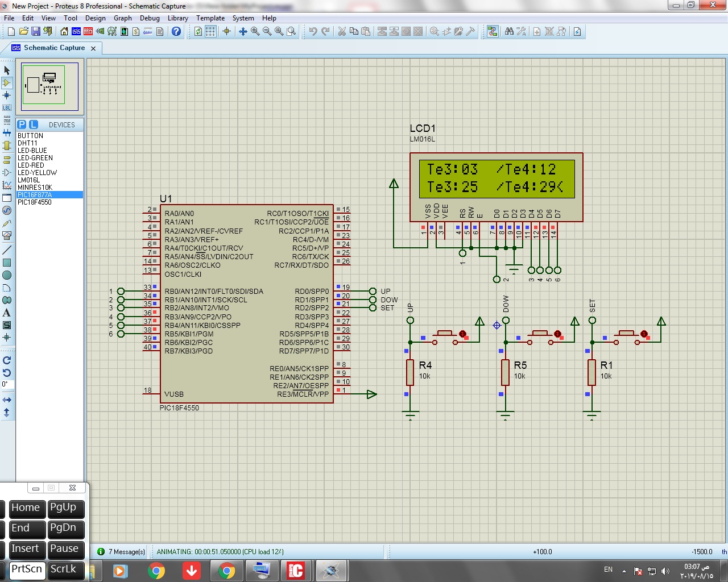Select PIC18F4550 in the devices list
Image resolution: width=728 pixels, height=582 pixels.
pyautogui.click(x=49, y=202)
